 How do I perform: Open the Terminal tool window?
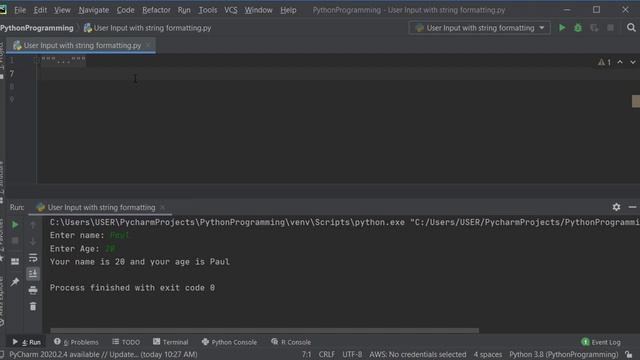point(171,342)
